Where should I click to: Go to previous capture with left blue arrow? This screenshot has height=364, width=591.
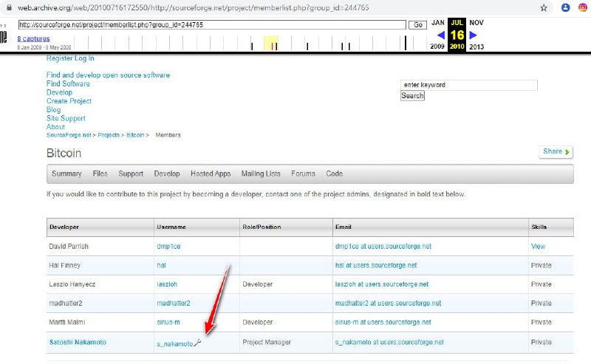pyautogui.click(x=440, y=35)
